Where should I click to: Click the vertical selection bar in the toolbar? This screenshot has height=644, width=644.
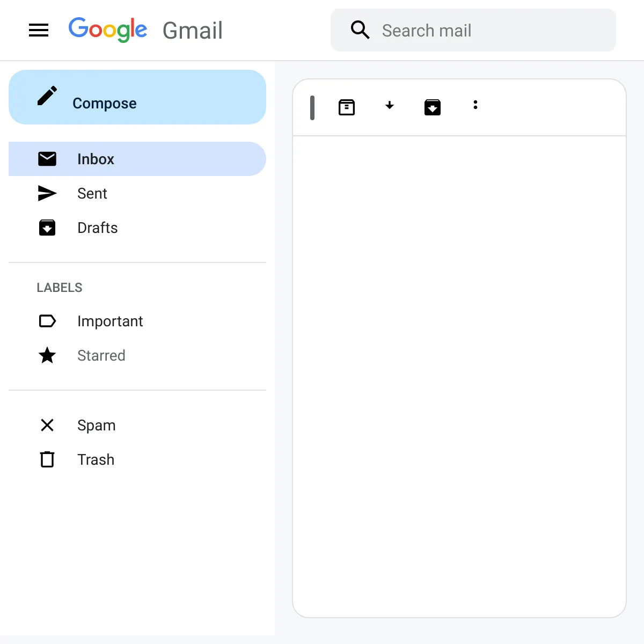click(312, 107)
